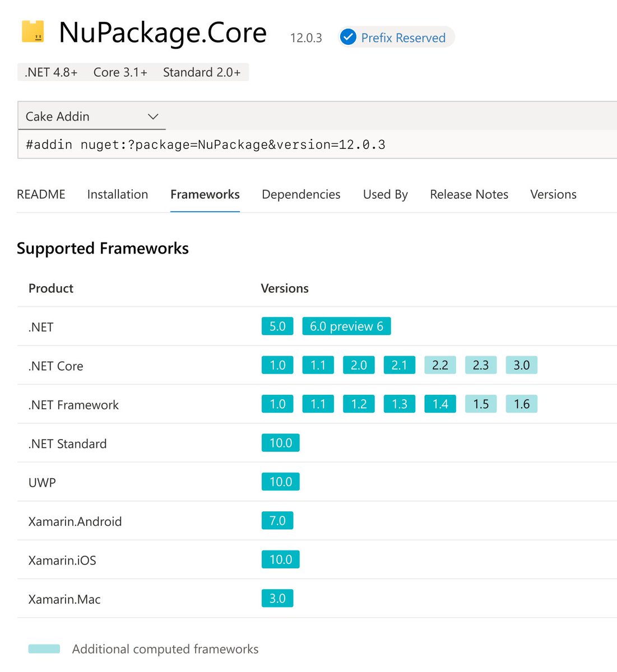Open the Cake Addin dropdown

tap(92, 116)
